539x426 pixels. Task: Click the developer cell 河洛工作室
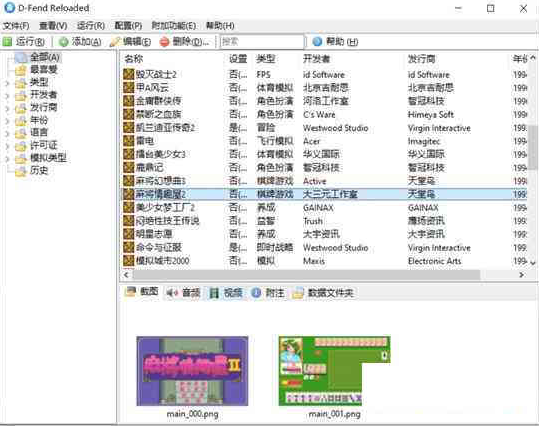326,101
